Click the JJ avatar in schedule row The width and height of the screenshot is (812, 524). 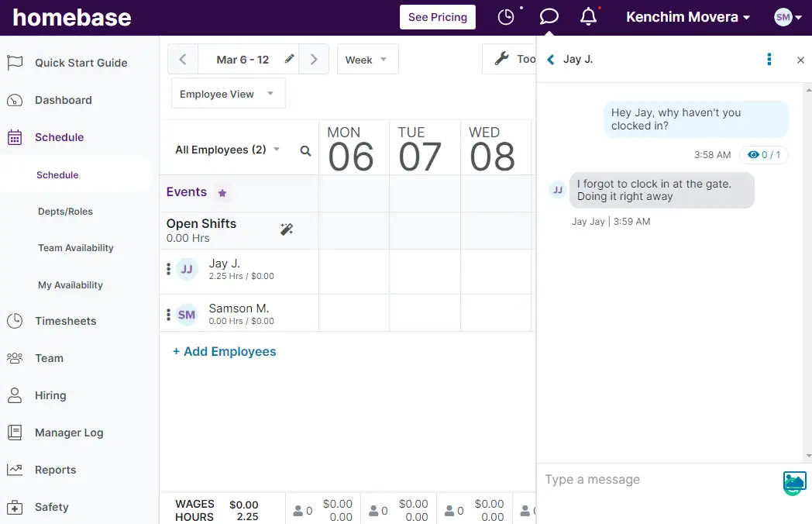point(187,269)
